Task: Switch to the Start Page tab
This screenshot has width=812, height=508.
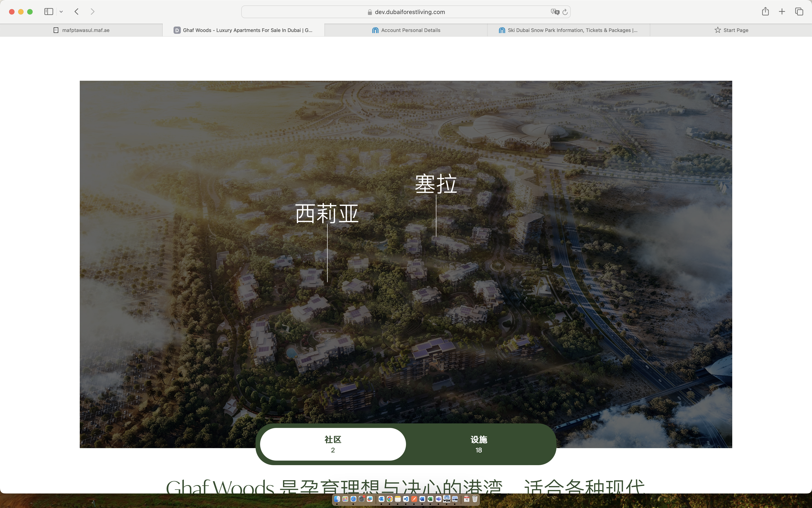Action: pos(731,30)
